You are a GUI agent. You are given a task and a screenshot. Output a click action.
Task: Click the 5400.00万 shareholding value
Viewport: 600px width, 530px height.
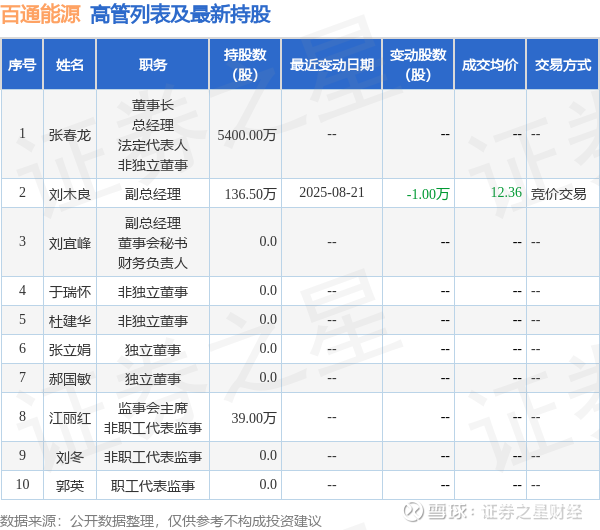tap(247, 135)
